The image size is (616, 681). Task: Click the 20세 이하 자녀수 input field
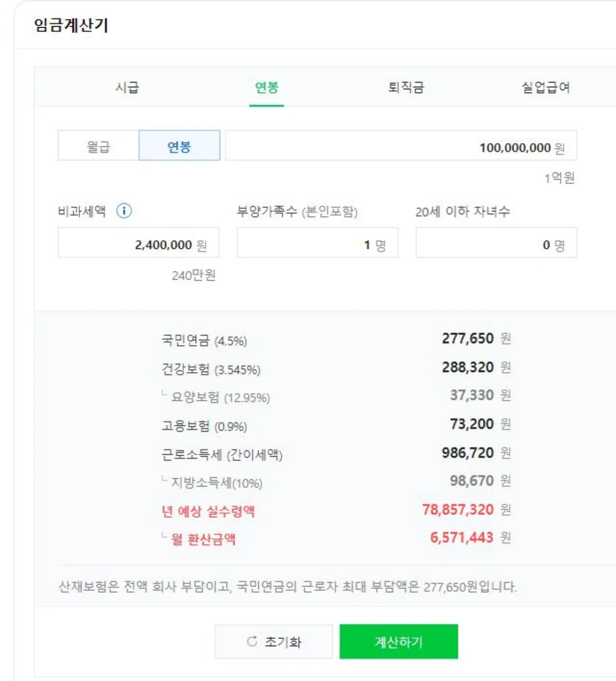click(x=495, y=243)
